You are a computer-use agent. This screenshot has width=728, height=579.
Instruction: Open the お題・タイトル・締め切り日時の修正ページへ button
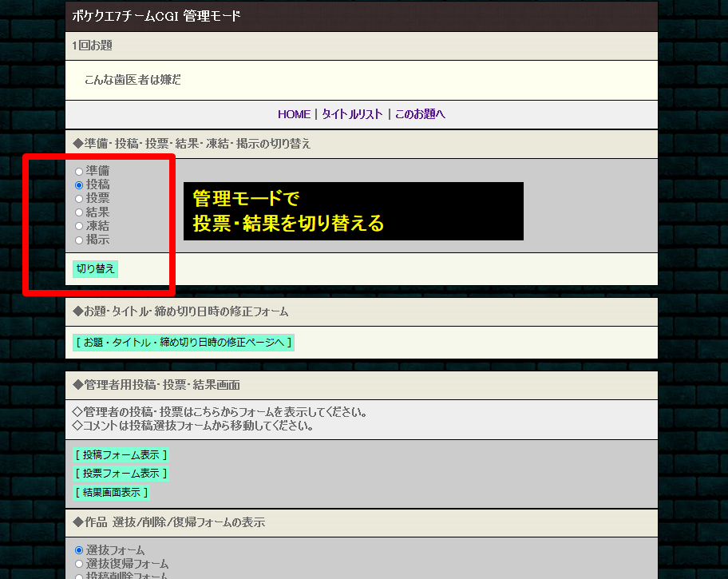[184, 343]
